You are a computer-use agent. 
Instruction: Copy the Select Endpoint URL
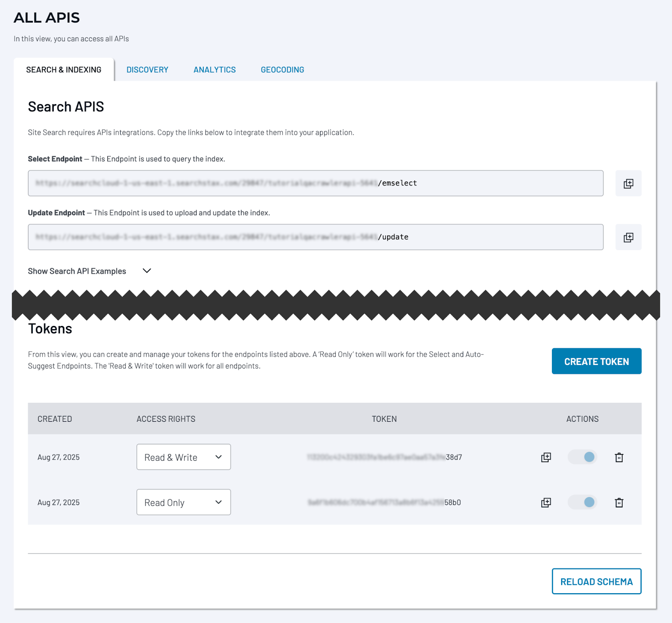coord(628,183)
